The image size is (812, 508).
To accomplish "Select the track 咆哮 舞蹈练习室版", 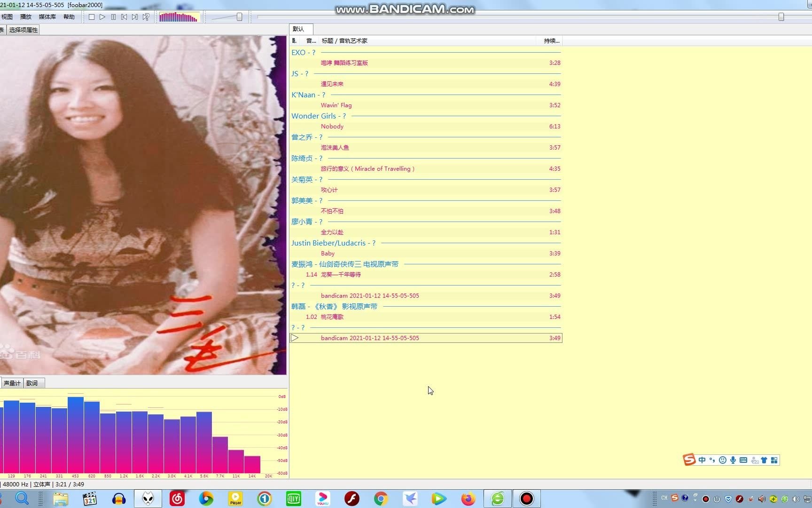I will coord(426,63).
